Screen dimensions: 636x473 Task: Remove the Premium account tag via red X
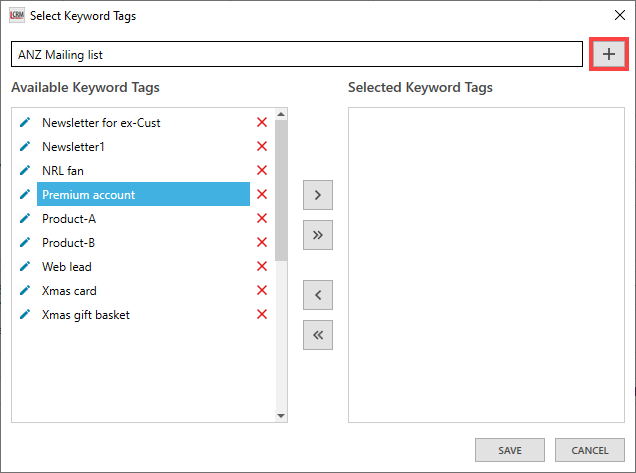(x=262, y=195)
